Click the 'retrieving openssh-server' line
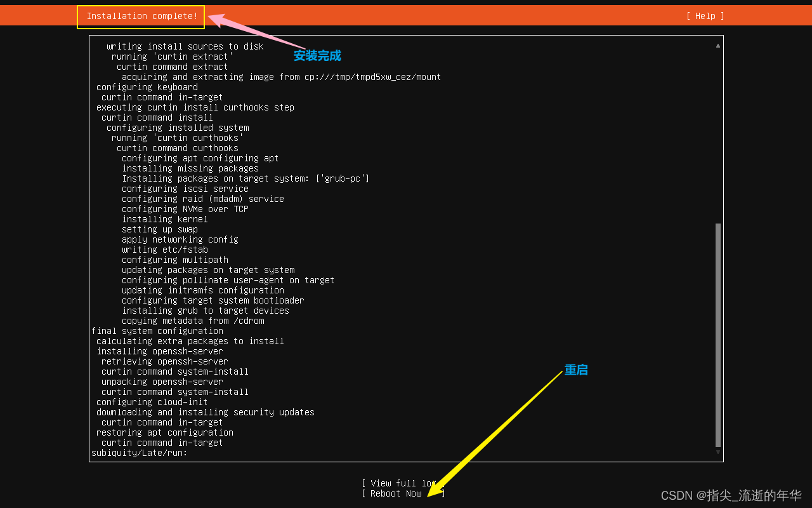 coord(164,361)
